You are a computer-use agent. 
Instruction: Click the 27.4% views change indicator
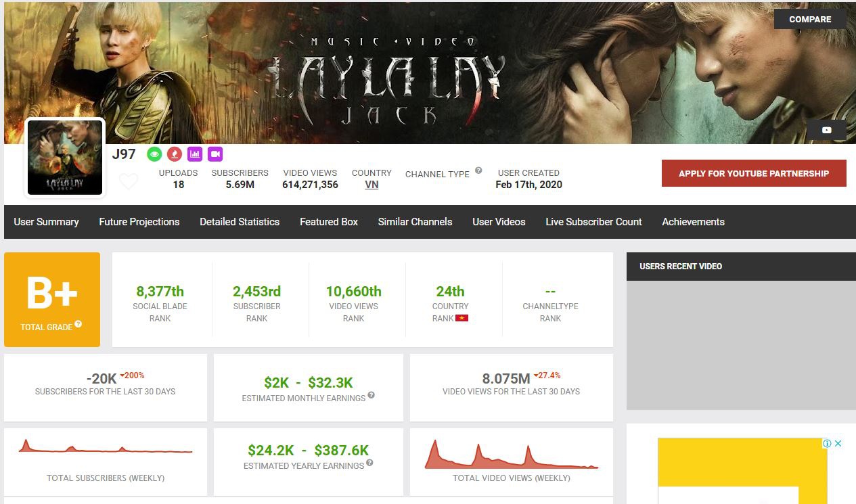(547, 375)
